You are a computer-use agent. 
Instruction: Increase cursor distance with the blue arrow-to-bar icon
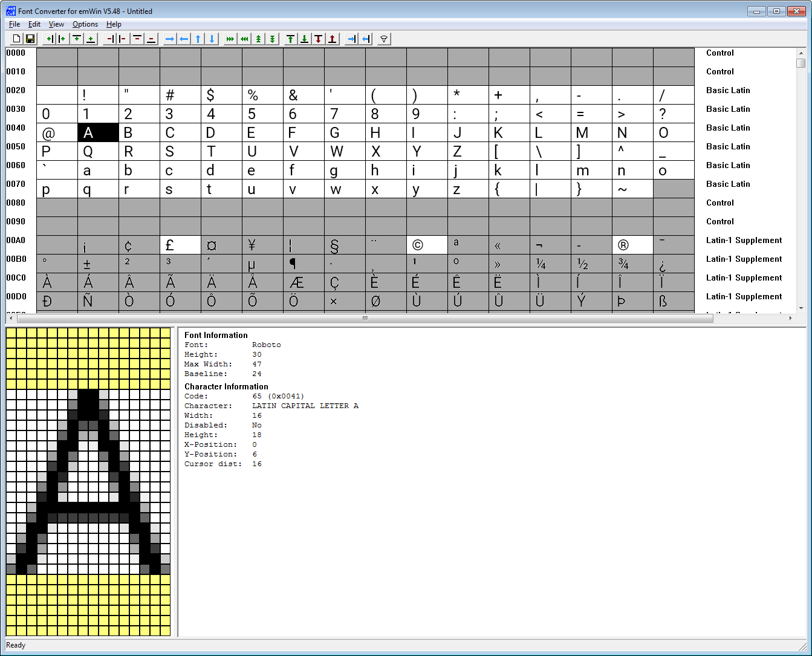[x=351, y=38]
